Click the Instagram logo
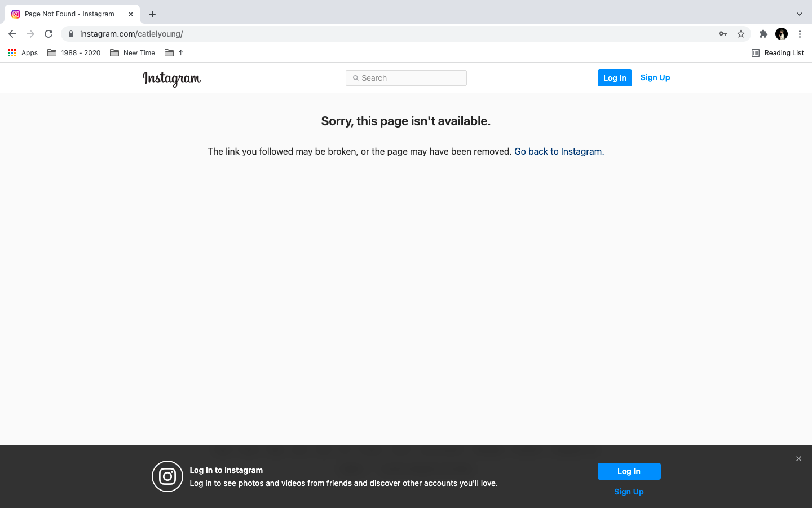The image size is (812, 508). tap(171, 78)
